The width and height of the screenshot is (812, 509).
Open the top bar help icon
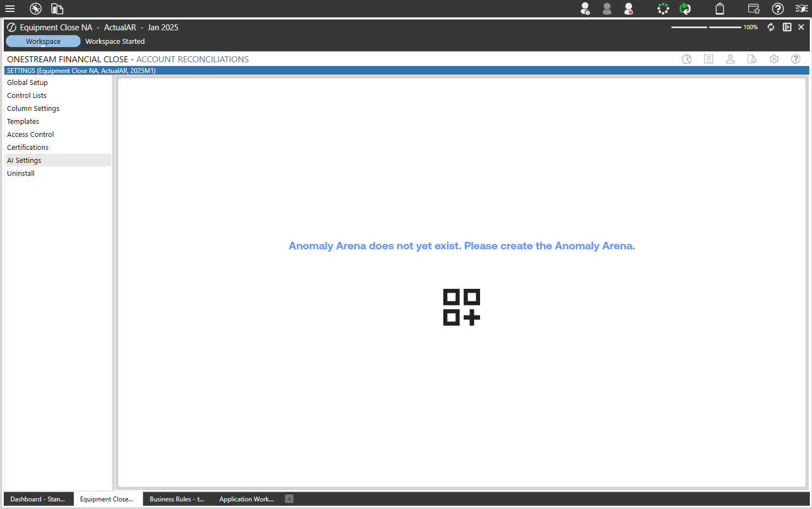(778, 9)
